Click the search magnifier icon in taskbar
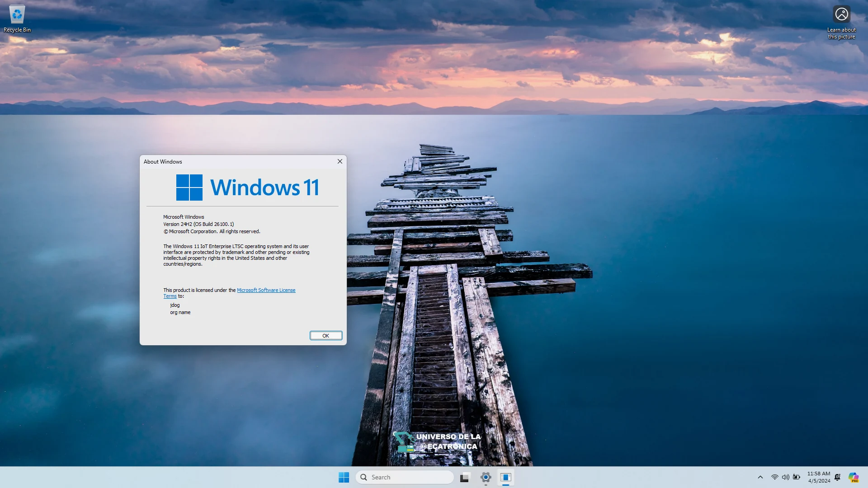This screenshot has width=868, height=488. coord(363,477)
